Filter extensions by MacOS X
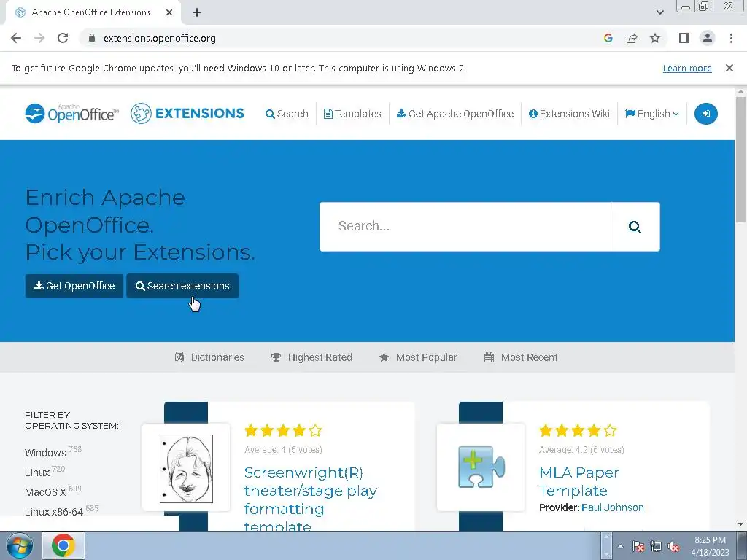747x560 pixels. 45,492
